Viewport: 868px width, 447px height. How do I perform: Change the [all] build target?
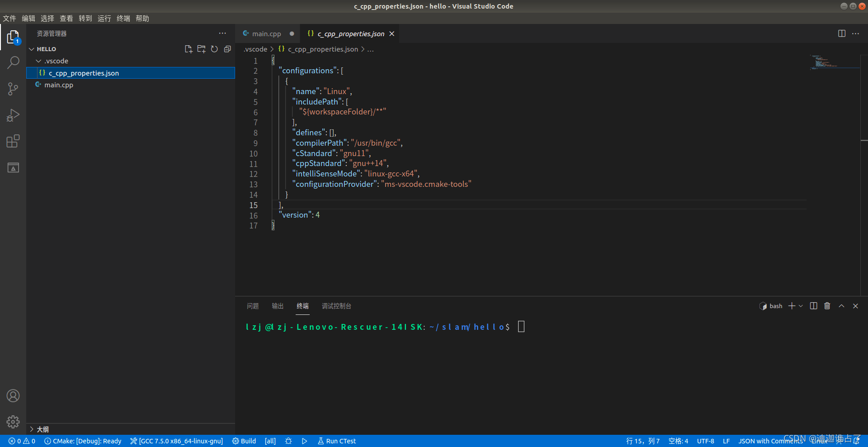pos(270,441)
